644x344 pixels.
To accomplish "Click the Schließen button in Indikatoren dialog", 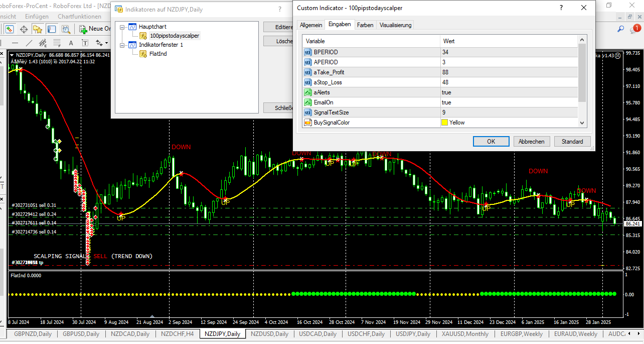I will coord(278,107).
